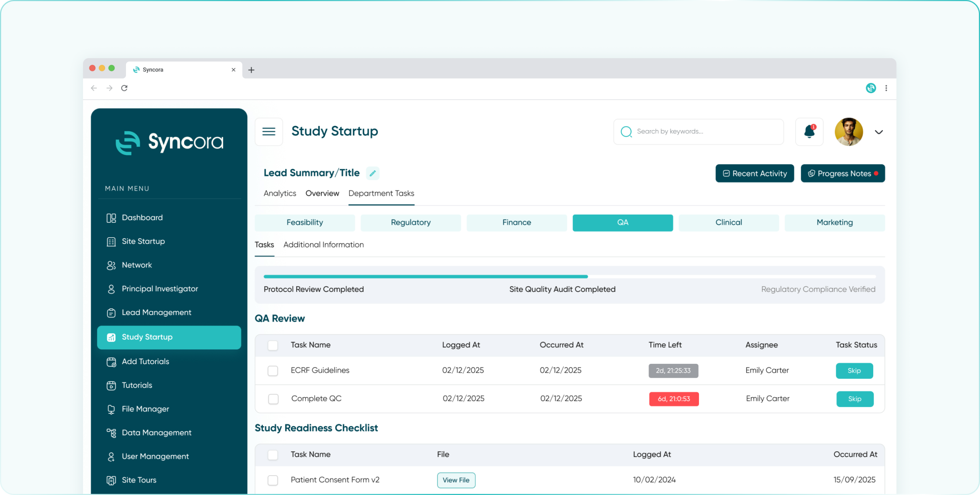980x495 pixels.
Task: Open the Add Tutorials calendar icon
Action: tap(111, 361)
